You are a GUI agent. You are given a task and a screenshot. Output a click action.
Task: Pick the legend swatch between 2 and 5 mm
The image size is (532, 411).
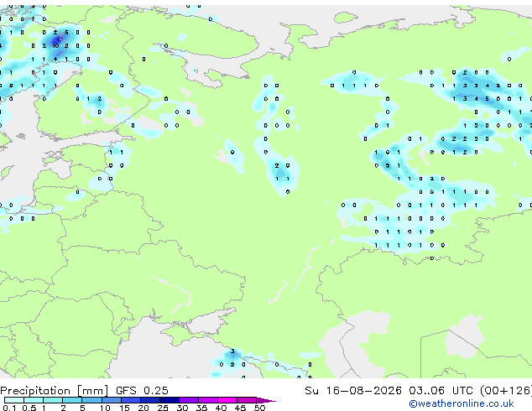(72, 400)
